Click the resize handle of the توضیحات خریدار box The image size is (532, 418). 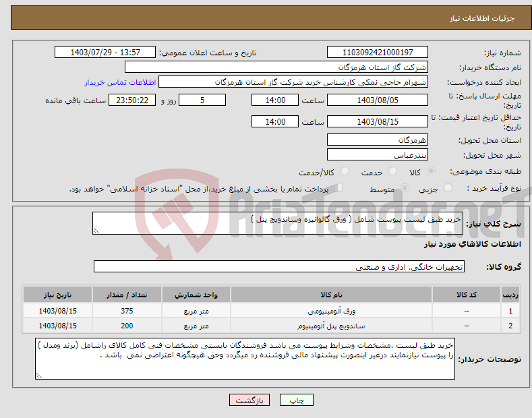[x=39, y=376]
